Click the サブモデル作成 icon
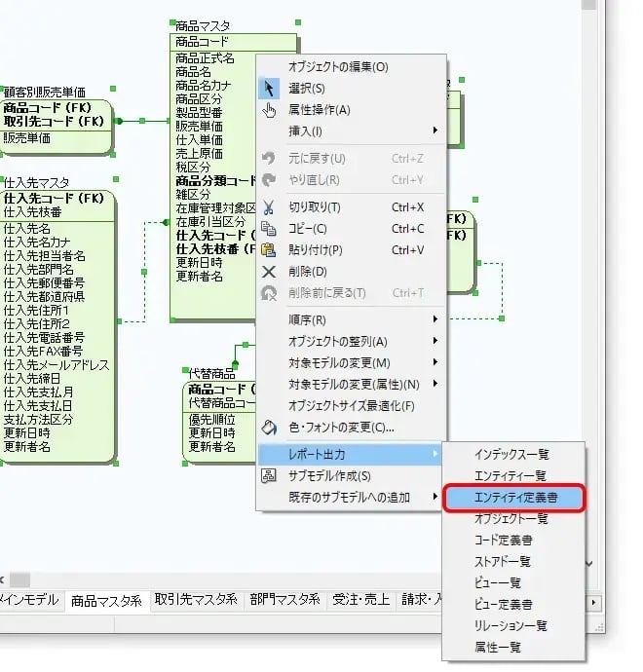This screenshot has height=672, width=643. click(270, 476)
